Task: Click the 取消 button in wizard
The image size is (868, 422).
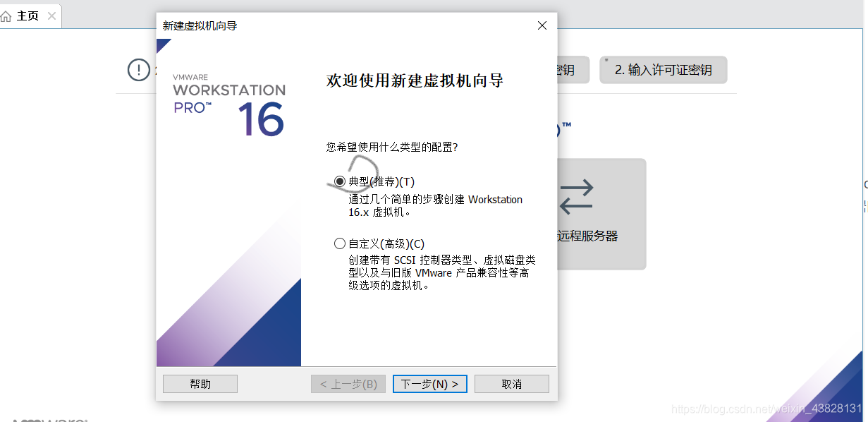Action: (512, 384)
